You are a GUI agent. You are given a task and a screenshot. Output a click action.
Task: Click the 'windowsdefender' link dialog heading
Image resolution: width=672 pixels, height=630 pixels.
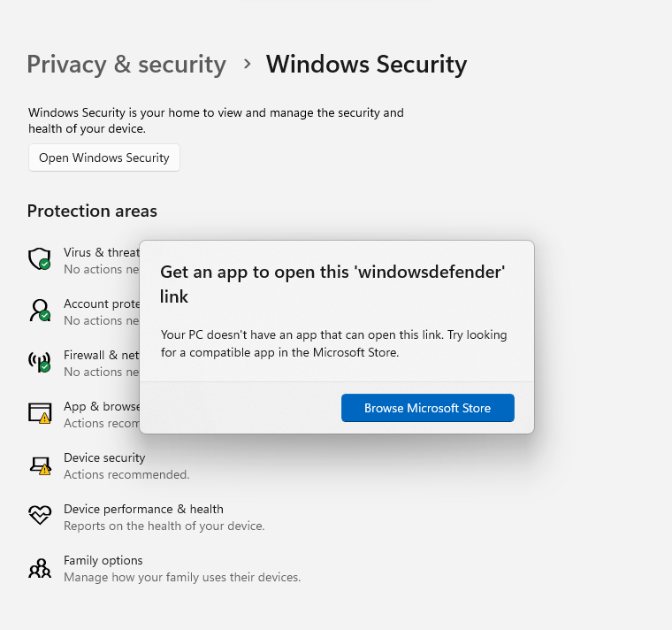point(332,284)
